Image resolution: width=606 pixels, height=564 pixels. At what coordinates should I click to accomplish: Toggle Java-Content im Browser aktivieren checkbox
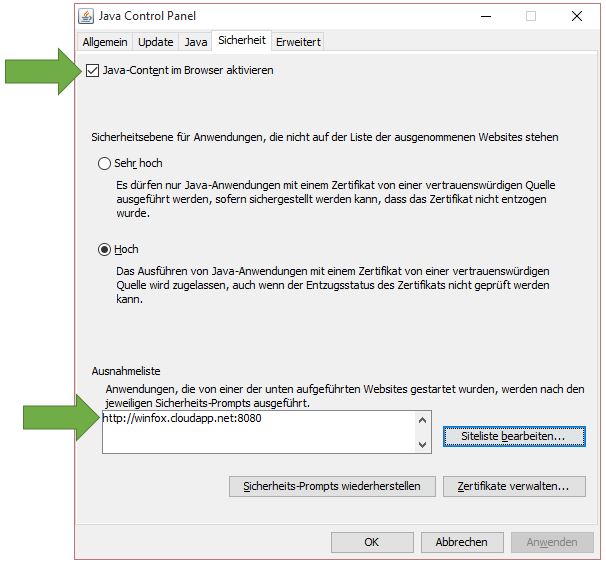(93, 71)
